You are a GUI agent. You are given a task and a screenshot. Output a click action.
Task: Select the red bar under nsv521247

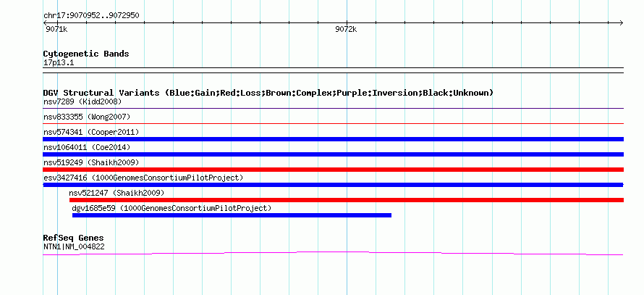tap(346, 200)
